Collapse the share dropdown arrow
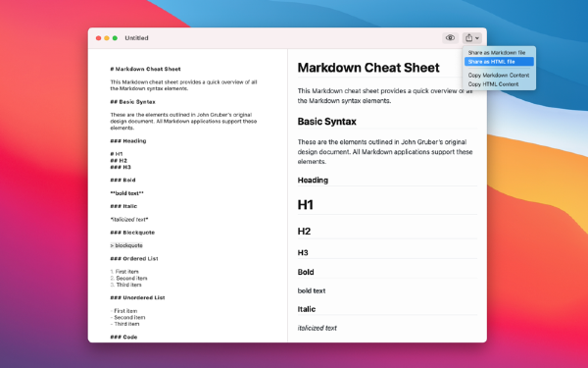This screenshot has width=588, height=368. click(477, 38)
